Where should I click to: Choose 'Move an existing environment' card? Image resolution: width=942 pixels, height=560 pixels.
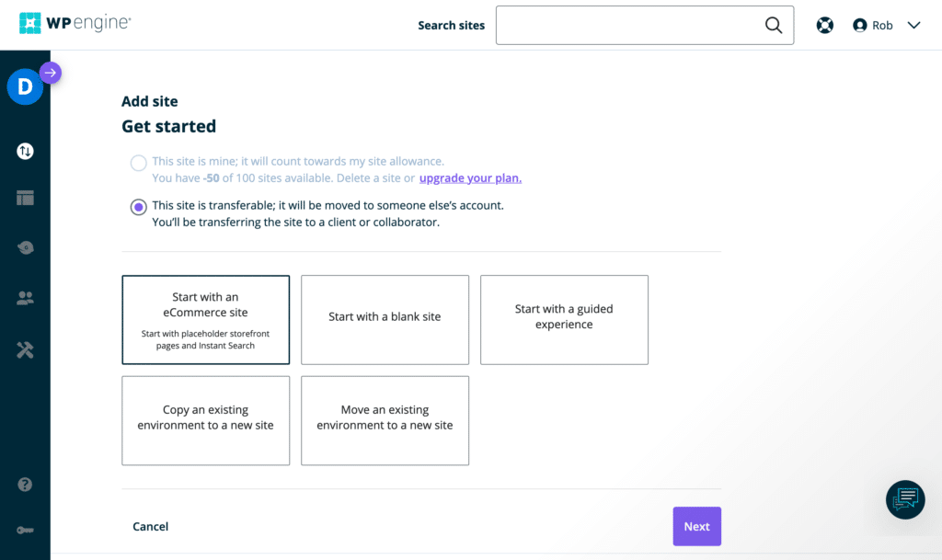coord(385,421)
